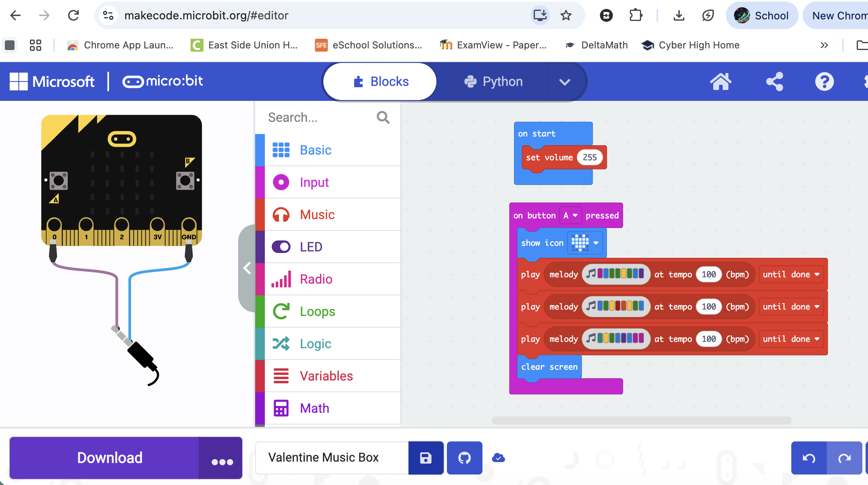Bookmark this page with the star icon
The height and width of the screenshot is (485, 868).
pos(566,15)
